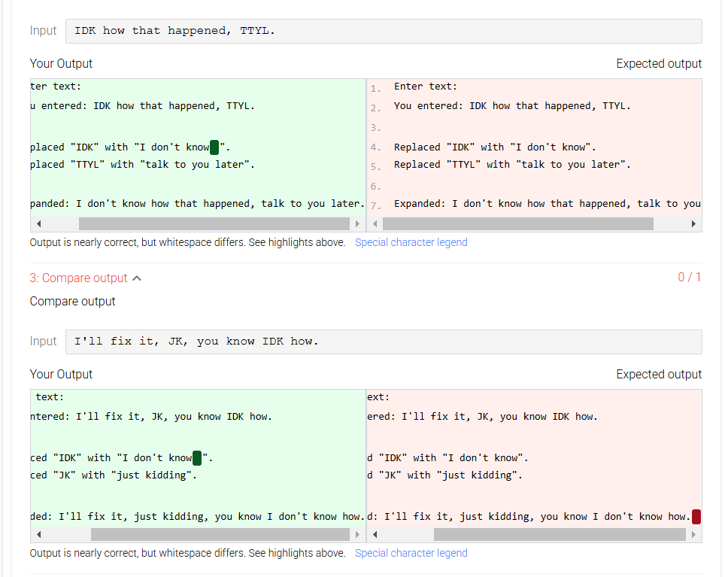728x577 pixels.
Task: Click the left scroll arrow on second Your Output panel
Action: [38, 534]
